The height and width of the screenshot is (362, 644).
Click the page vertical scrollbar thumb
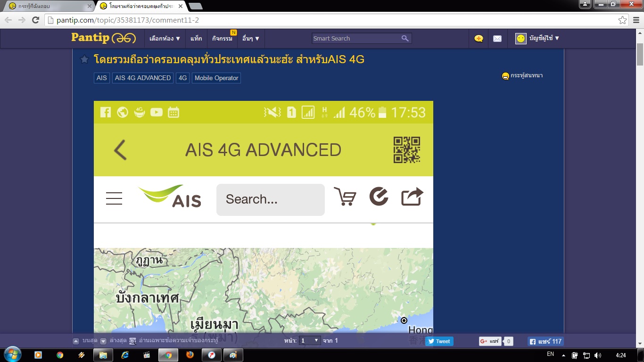click(x=640, y=54)
